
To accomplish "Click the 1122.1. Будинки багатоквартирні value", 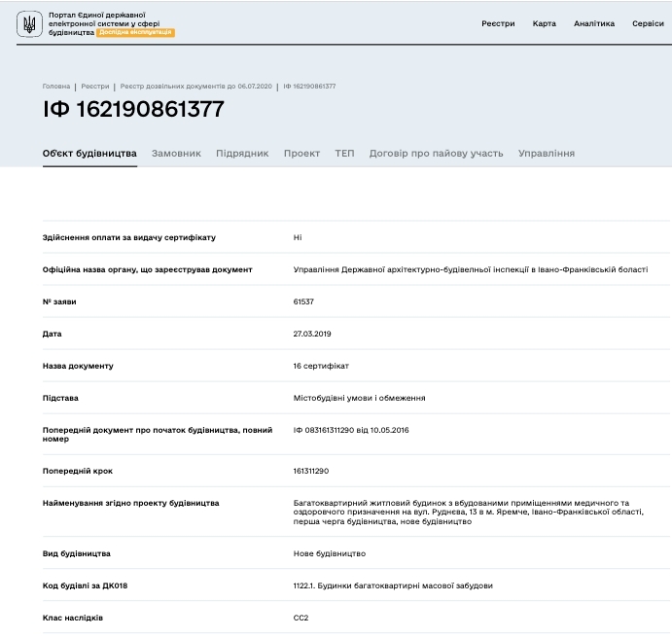I will pos(393,585).
